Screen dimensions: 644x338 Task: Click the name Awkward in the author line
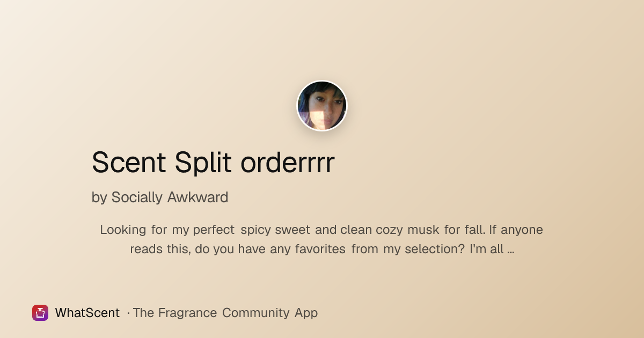click(x=198, y=197)
